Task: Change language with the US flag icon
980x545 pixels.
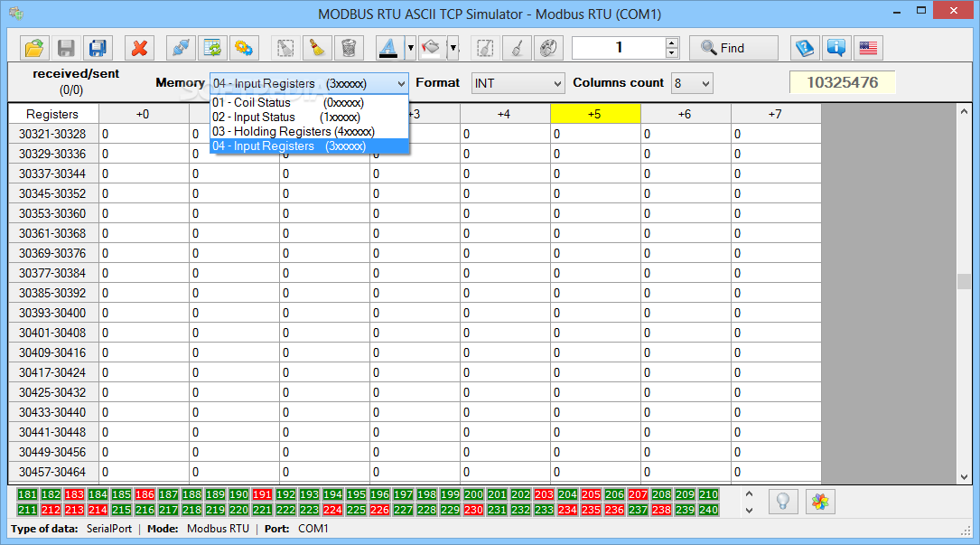Action: (x=868, y=48)
